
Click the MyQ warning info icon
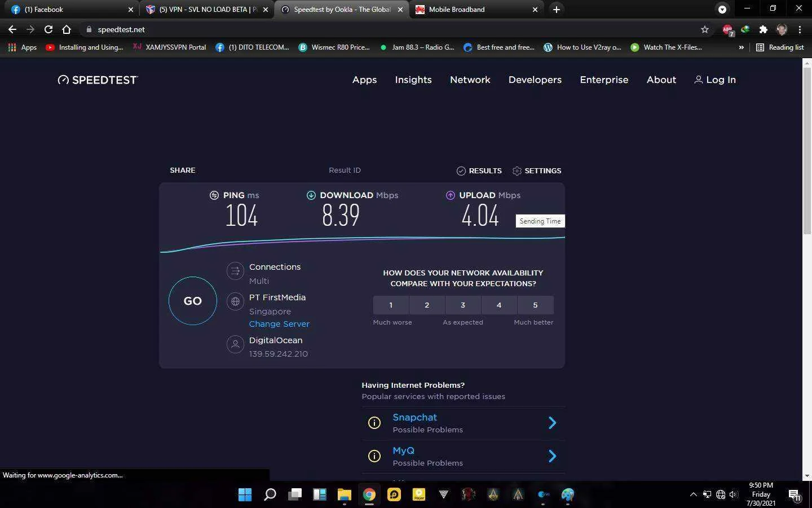[374, 456]
